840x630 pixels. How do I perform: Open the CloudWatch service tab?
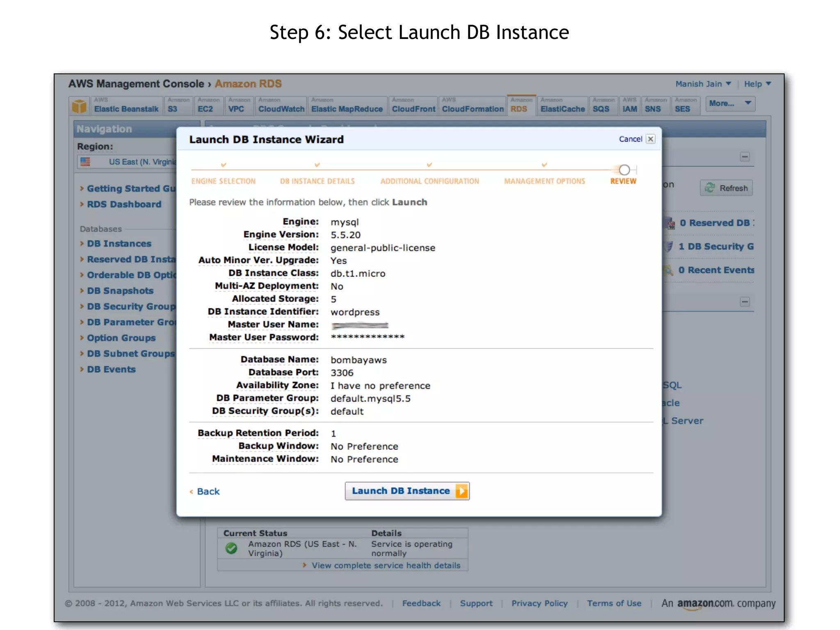coord(281,106)
